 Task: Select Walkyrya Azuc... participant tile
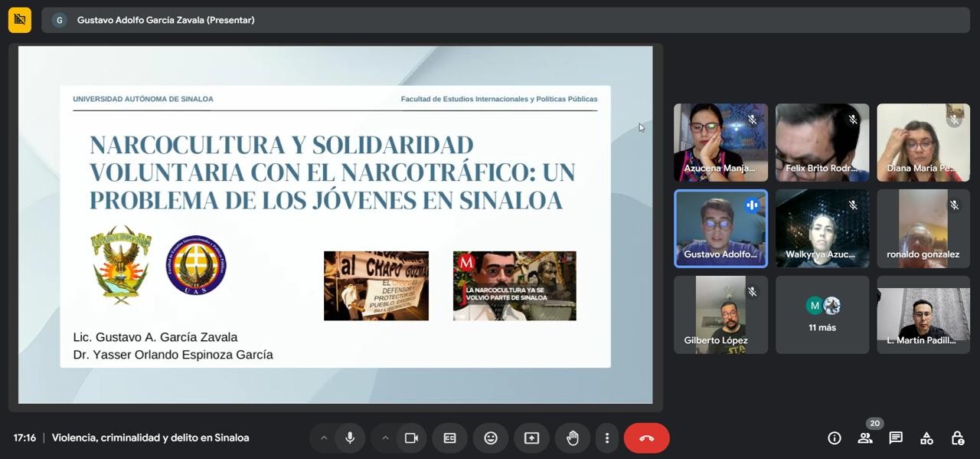pos(822,228)
